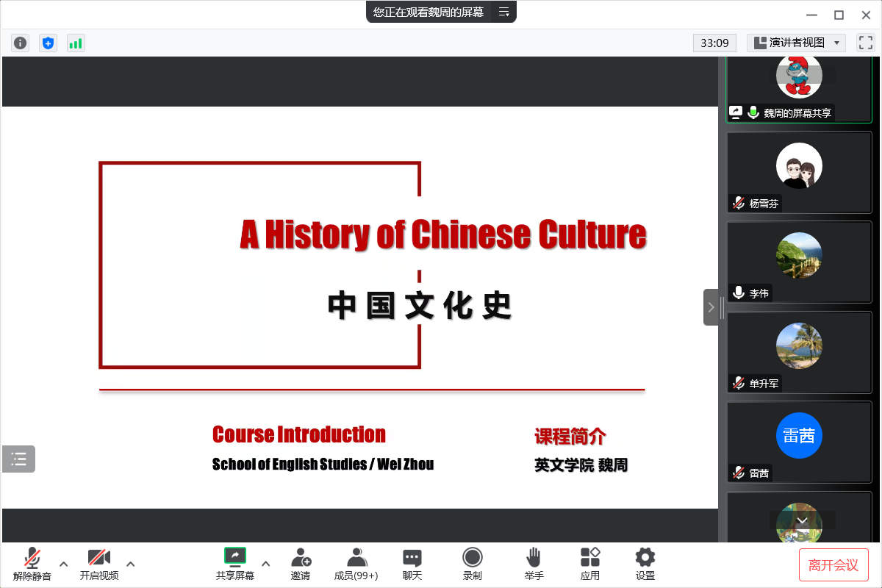The image size is (882, 588).
Task: Raise hand in the meeting
Action: click(534, 564)
